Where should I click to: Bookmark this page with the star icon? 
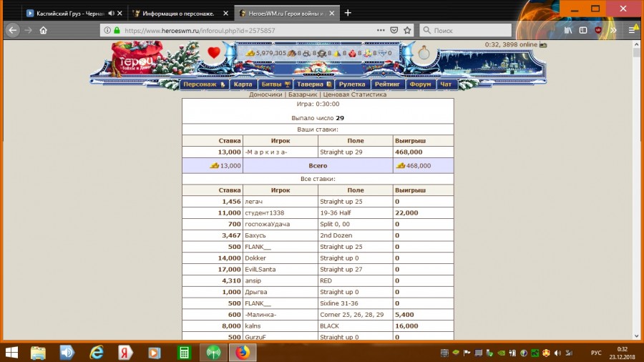(407, 31)
